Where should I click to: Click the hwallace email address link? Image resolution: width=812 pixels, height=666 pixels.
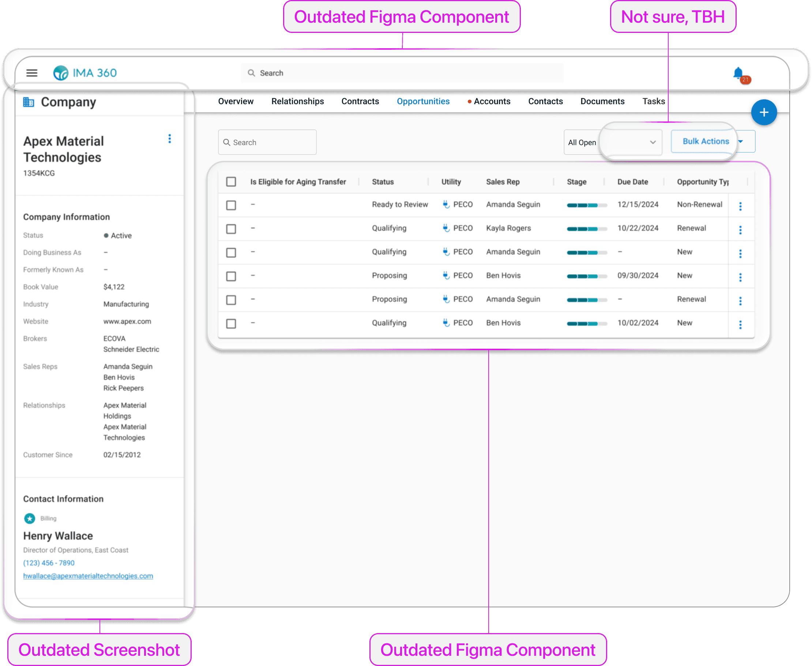click(88, 576)
